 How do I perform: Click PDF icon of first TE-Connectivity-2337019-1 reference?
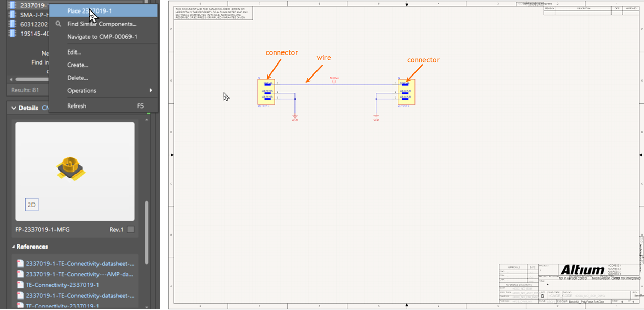pyautogui.click(x=20, y=285)
